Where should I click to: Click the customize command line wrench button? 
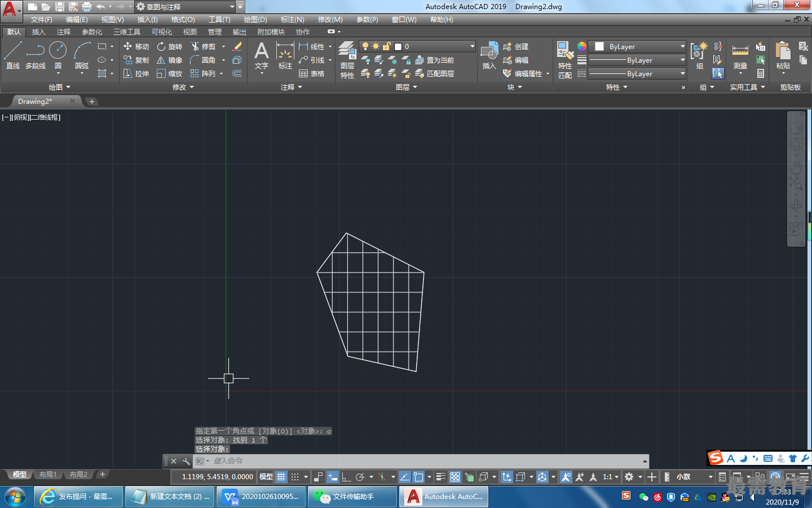click(186, 461)
